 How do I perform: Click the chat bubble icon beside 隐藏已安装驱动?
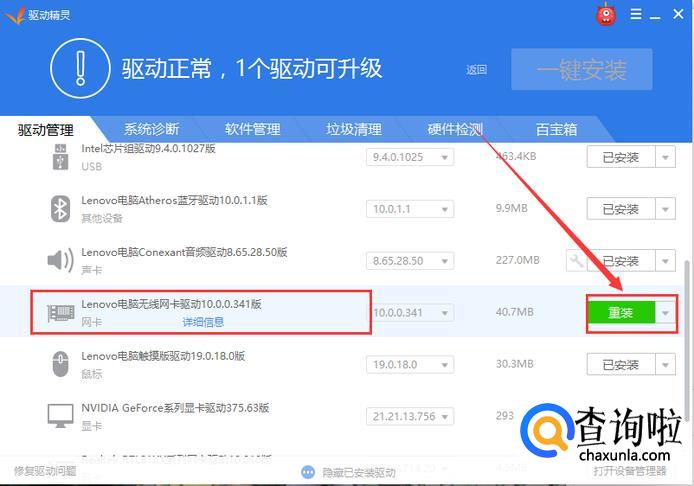[x=308, y=472]
